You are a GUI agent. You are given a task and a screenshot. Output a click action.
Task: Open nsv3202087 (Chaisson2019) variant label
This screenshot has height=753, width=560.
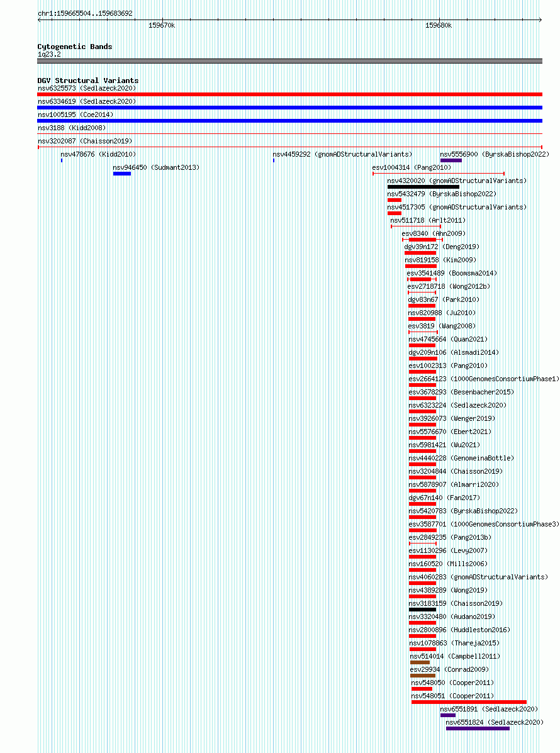coord(85,141)
